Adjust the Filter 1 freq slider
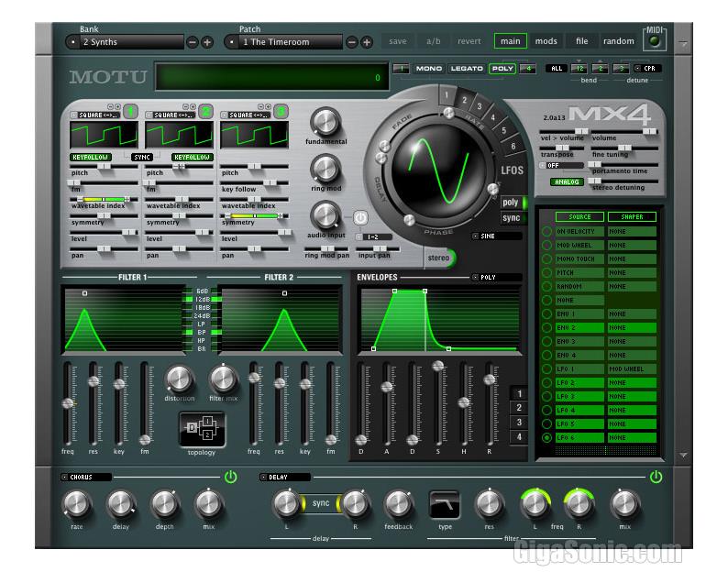Screen dimensions: 728x572 pos(68,403)
